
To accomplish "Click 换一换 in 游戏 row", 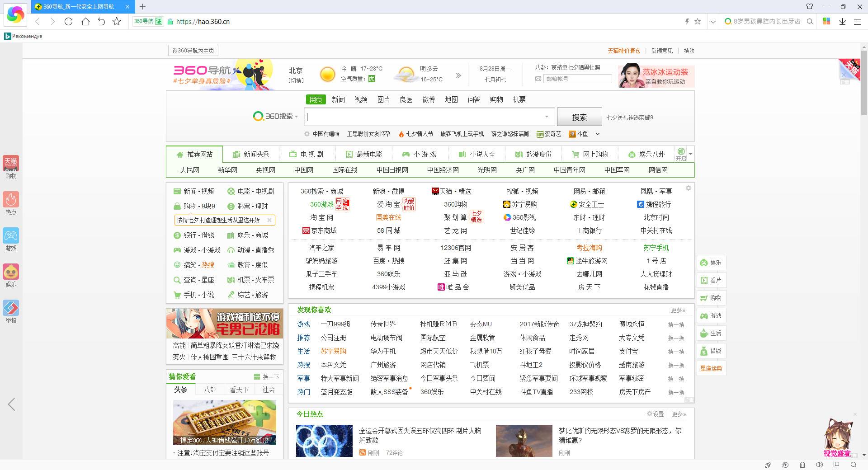I will [x=676, y=324].
